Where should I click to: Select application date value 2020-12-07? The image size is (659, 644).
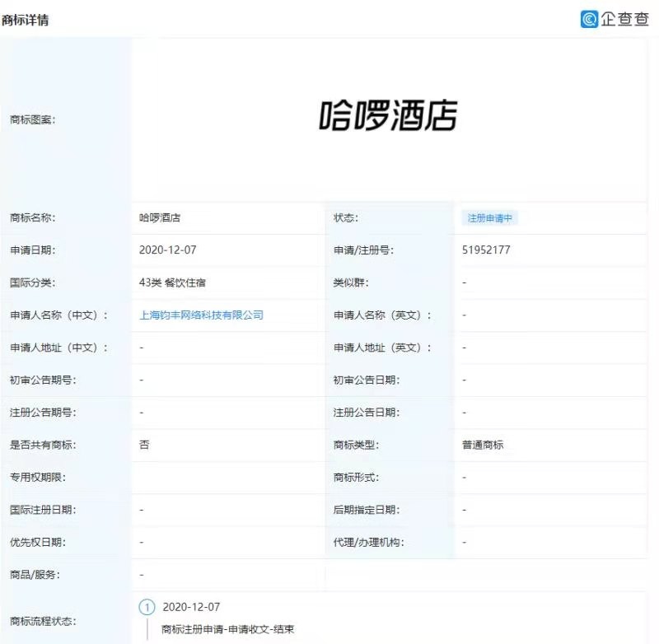[168, 250]
